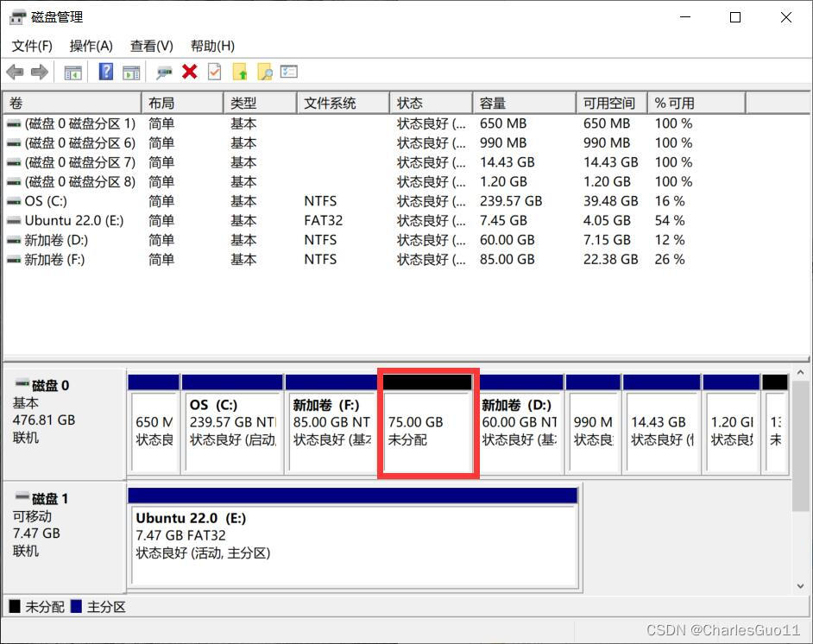Image resolution: width=813 pixels, height=644 pixels.
Task: Click the blue 主分区 legend swatch
Action: [x=76, y=606]
